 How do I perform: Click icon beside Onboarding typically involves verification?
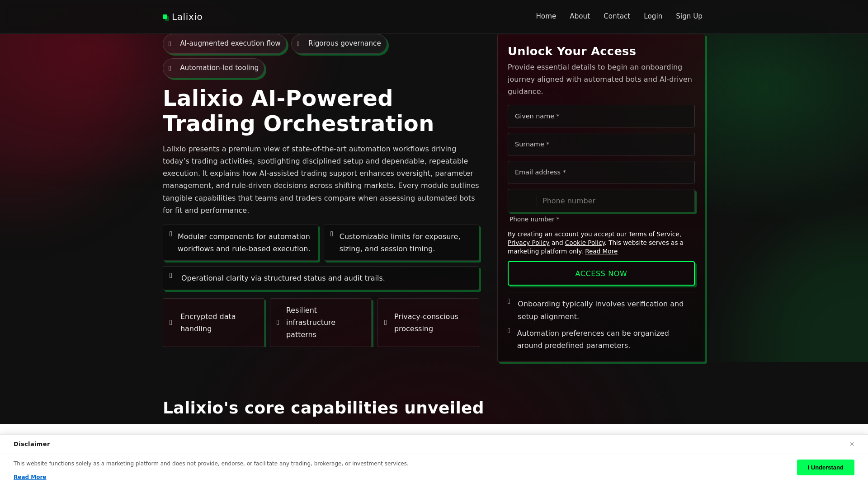tap(509, 301)
